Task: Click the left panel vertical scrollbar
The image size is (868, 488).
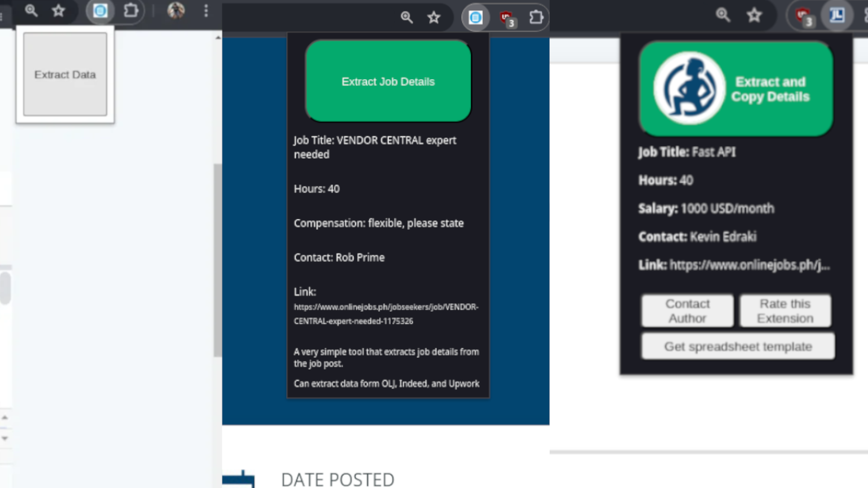Action: (218, 260)
